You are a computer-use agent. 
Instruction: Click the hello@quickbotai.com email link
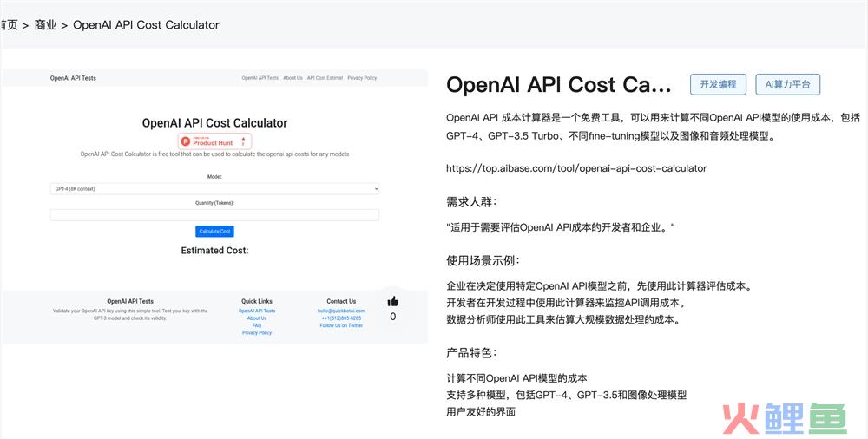(x=341, y=311)
